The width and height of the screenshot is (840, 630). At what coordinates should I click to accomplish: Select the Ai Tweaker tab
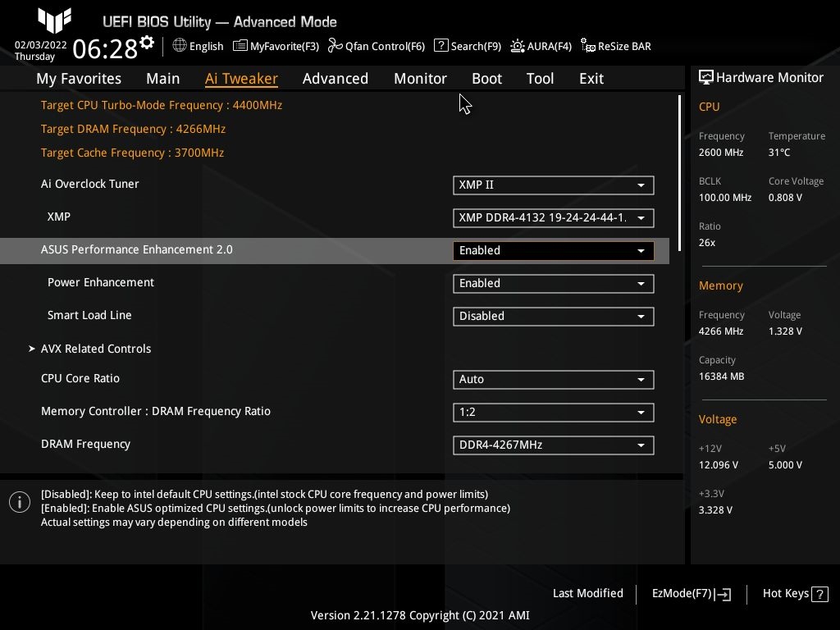tap(241, 78)
